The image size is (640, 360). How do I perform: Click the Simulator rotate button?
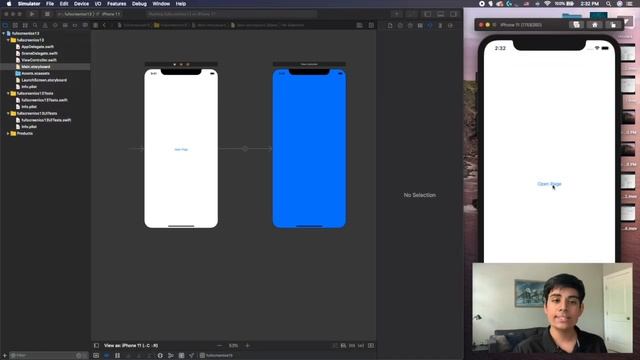pyautogui.click(x=613, y=25)
